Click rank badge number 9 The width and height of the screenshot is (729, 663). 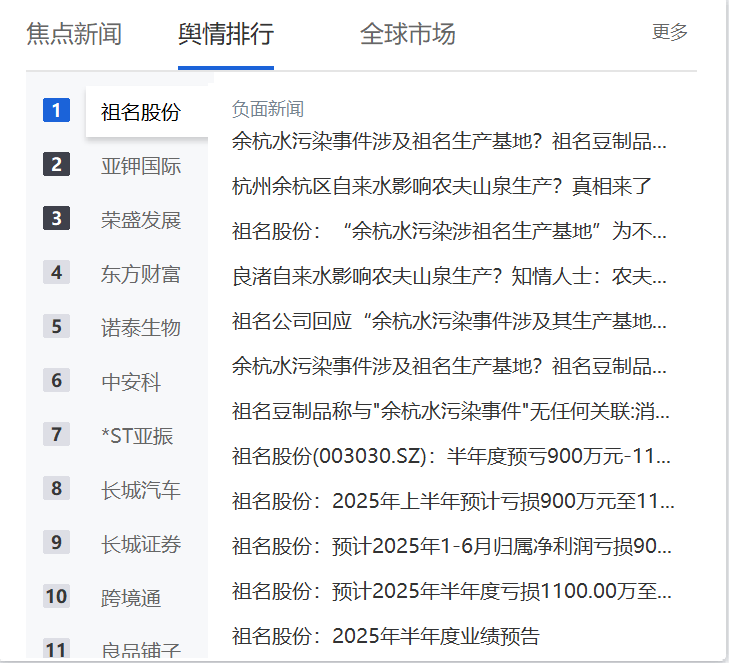point(56,542)
